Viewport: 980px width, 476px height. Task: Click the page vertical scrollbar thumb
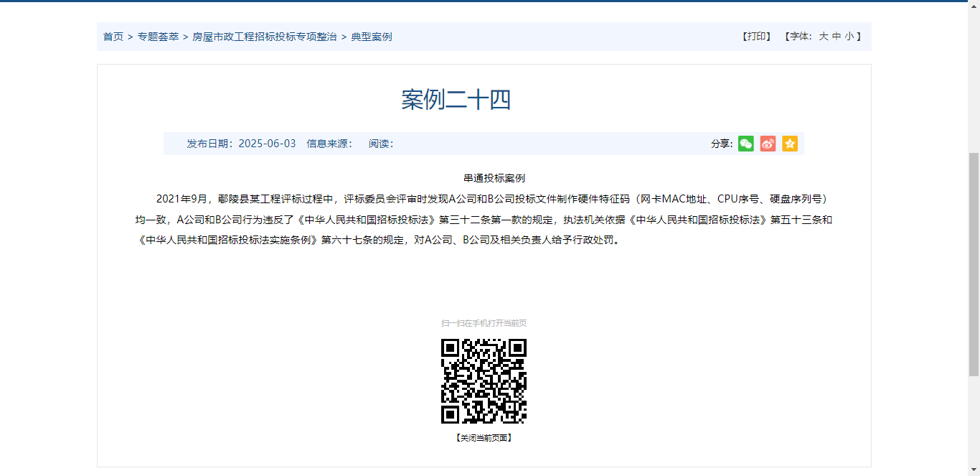click(x=974, y=264)
